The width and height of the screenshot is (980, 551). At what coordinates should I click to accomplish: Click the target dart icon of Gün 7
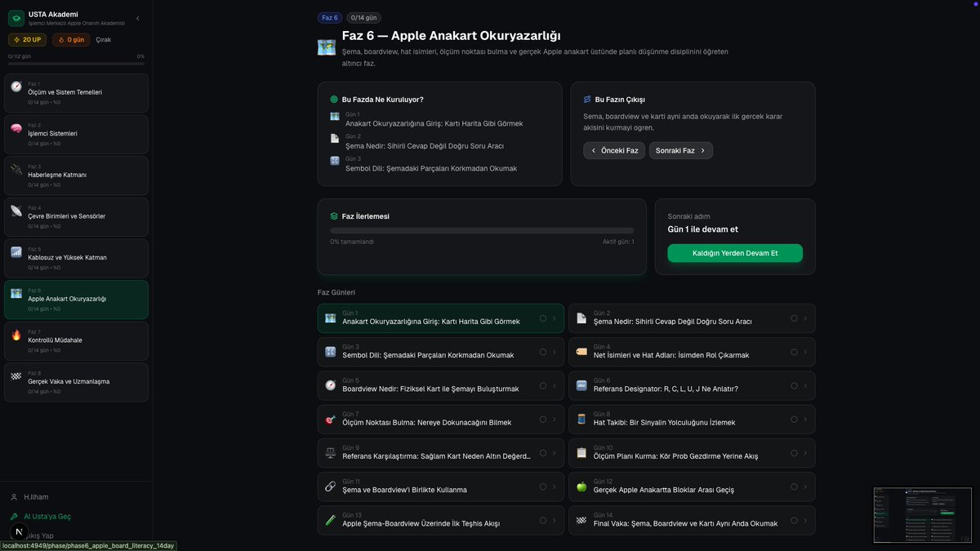point(331,420)
